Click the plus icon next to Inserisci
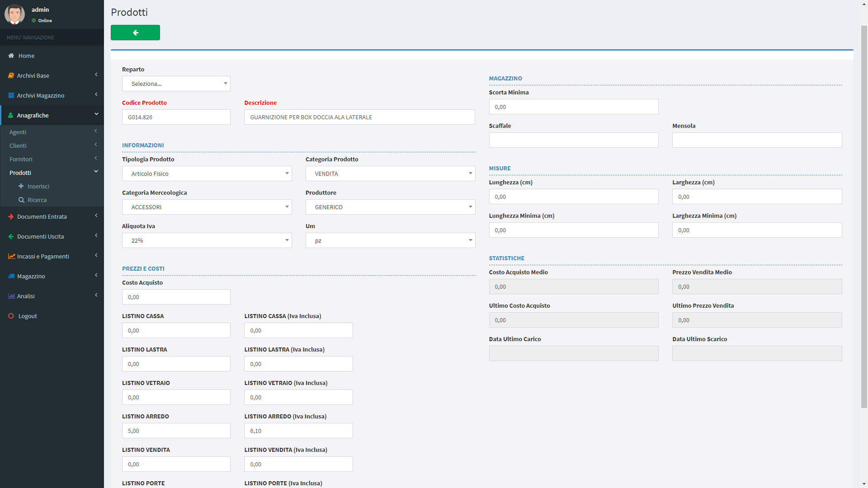The width and height of the screenshot is (868, 488). 21,186
